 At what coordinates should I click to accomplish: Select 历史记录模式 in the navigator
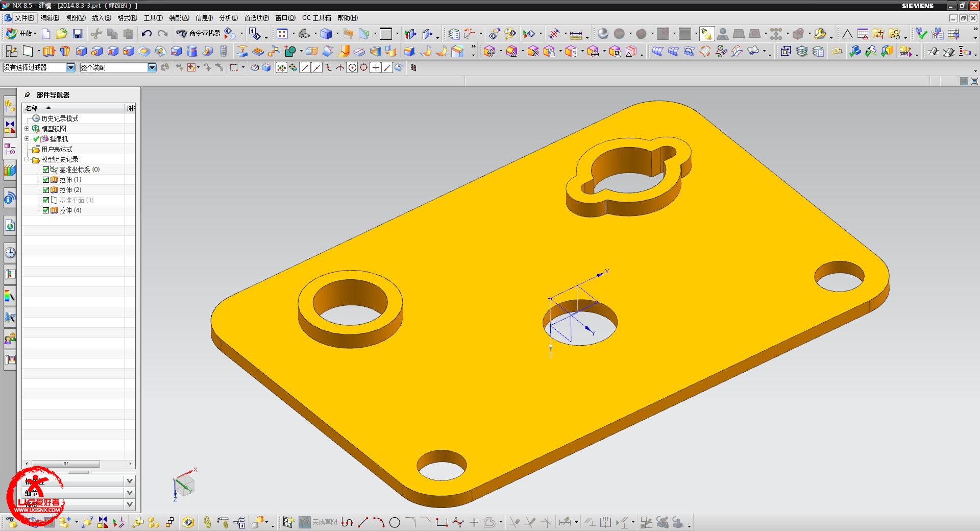pos(60,118)
